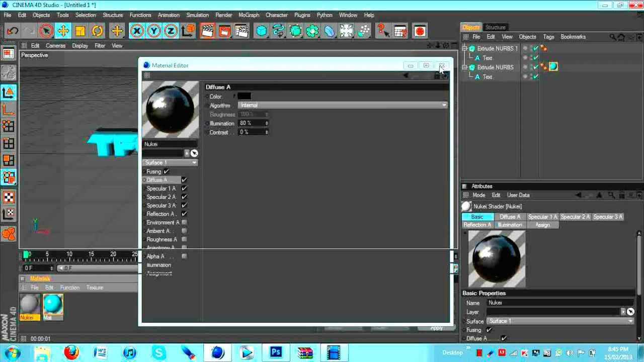Toggle the Z axis lock

tap(171, 31)
